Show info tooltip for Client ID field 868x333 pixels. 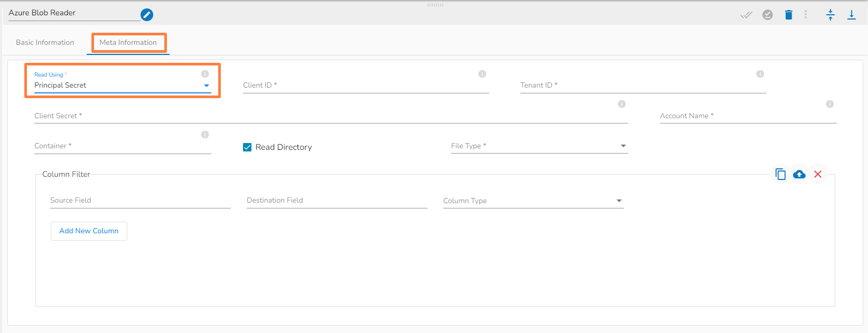point(482,74)
